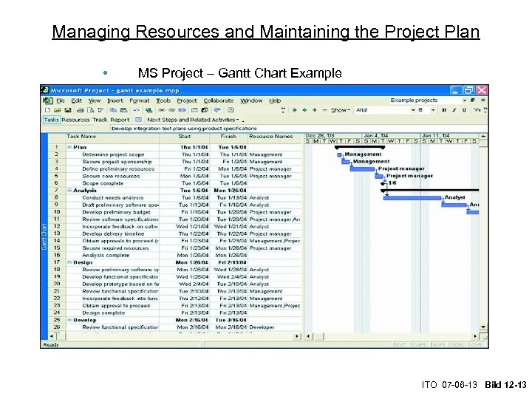Collapse the Develop summary task
The image size is (532, 399).
coord(69,320)
